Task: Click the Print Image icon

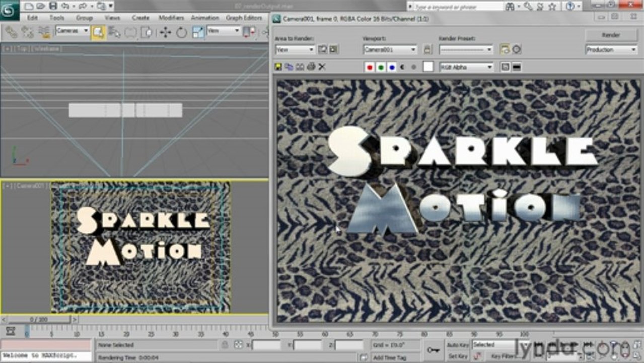Action: click(x=311, y=67)
